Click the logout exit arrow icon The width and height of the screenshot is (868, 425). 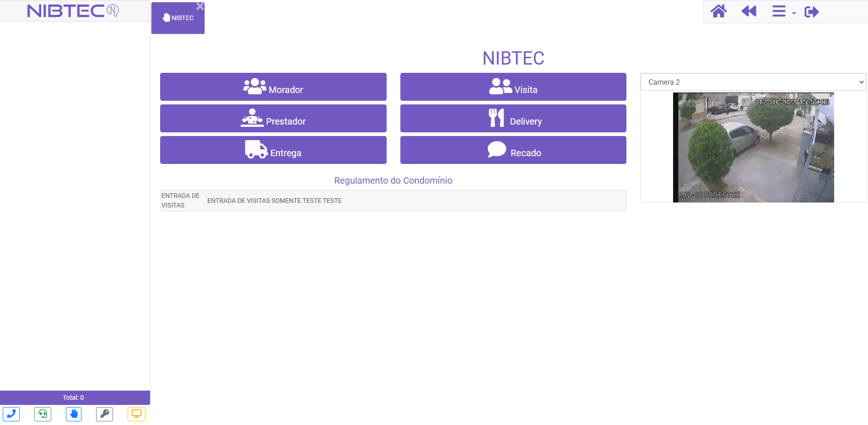pos(812,11)
